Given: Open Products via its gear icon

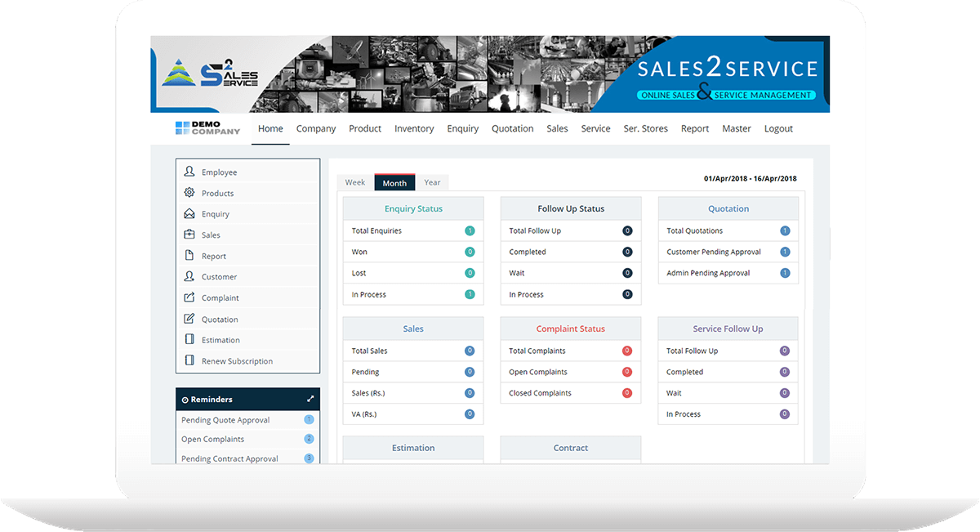Looking at the screenshot, I should [189, 193].
